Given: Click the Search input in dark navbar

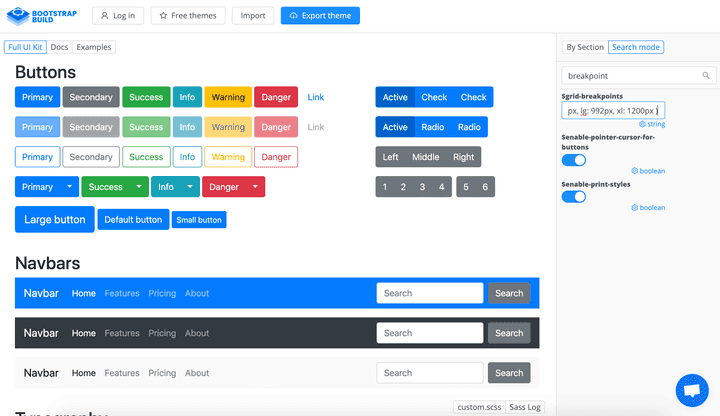Looking at the screenshot, I should click(430, 333).
